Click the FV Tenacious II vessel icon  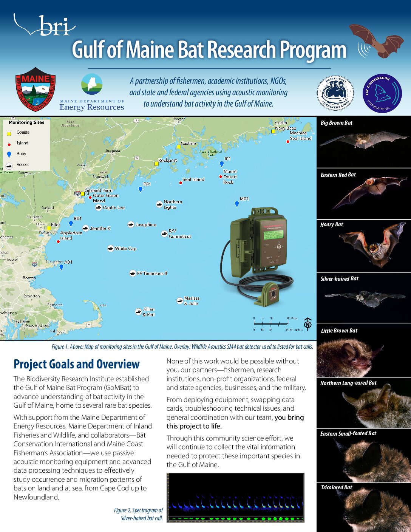click(x=133, y=273)
